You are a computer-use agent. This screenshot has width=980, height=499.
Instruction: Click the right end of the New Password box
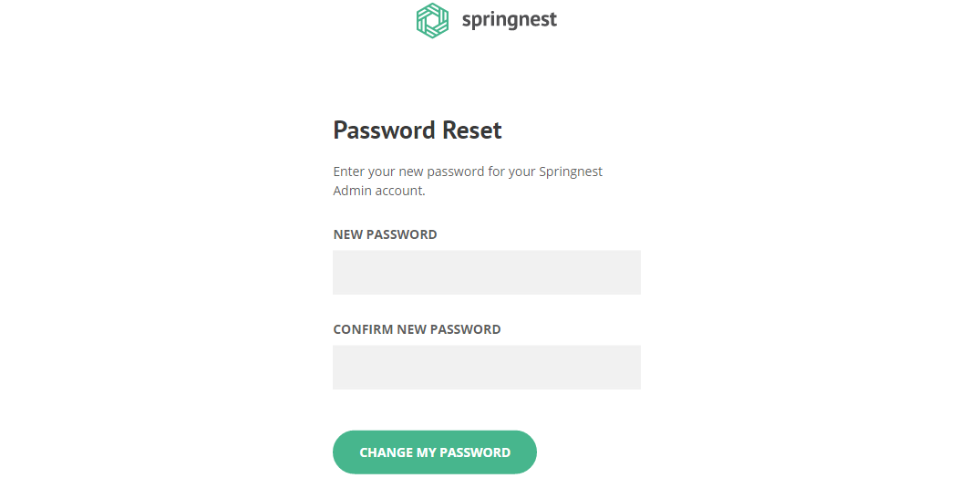click(x=629, y=273)
